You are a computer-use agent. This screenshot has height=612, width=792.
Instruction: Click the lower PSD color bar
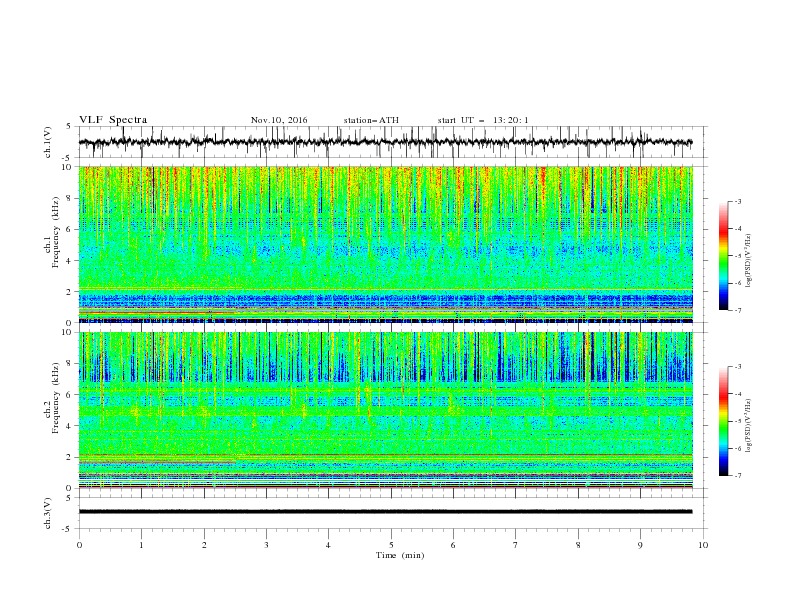[723, 421]
